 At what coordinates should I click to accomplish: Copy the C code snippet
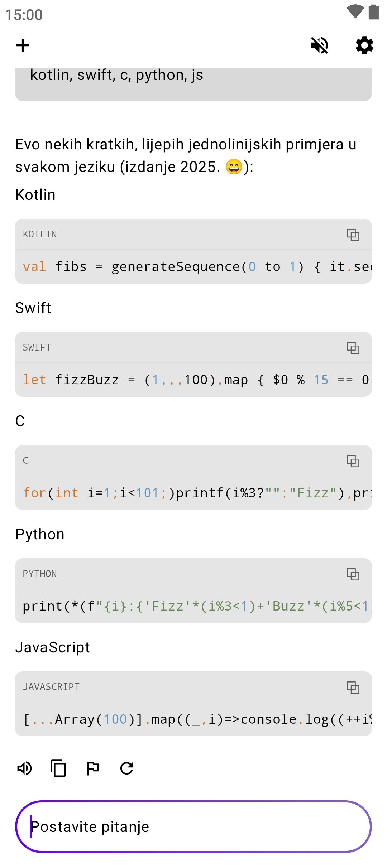click(x=353, y=461)
